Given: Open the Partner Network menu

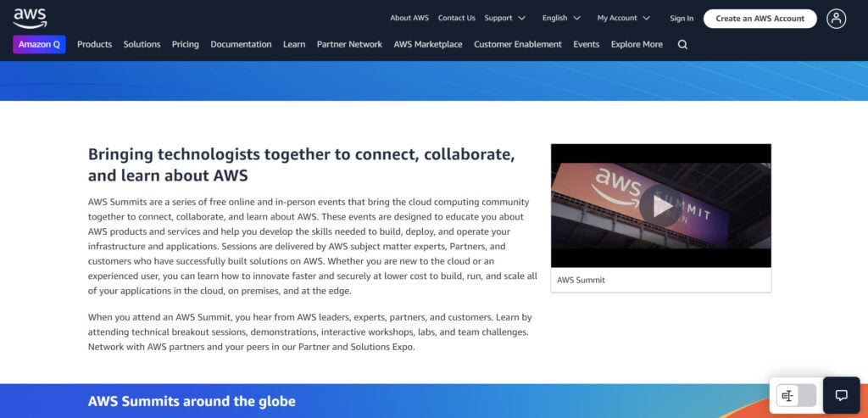Looking at the screenshot, I should (x=349, y=44).
